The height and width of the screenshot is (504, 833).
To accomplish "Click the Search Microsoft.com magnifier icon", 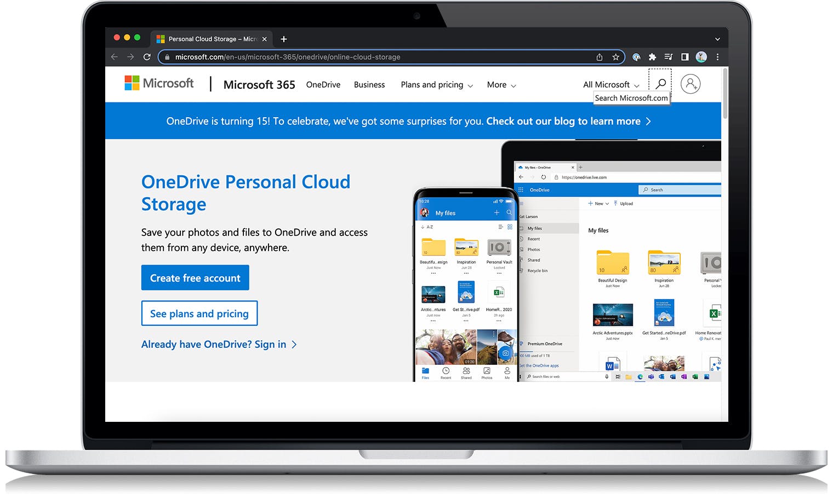I will coord(660,84).
